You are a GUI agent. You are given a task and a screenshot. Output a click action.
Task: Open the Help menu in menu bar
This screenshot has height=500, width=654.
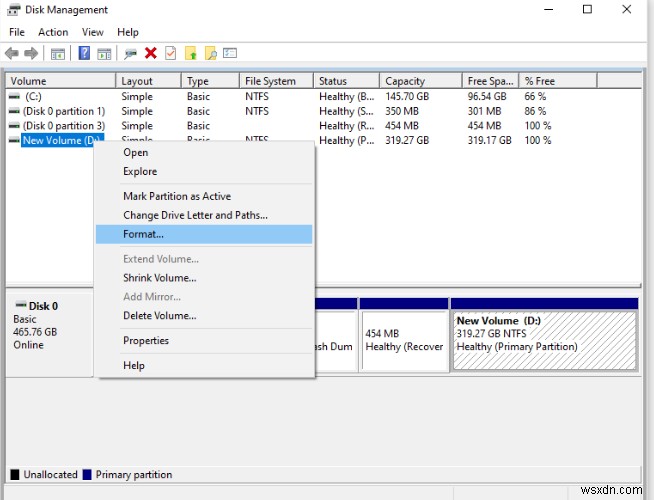[128, 33]
